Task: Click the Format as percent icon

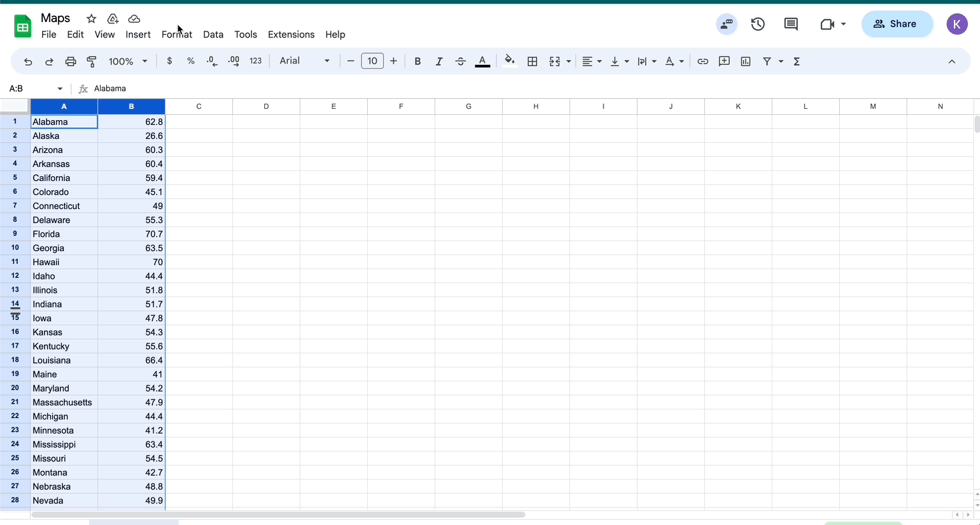Action: [x=190, y=61]
